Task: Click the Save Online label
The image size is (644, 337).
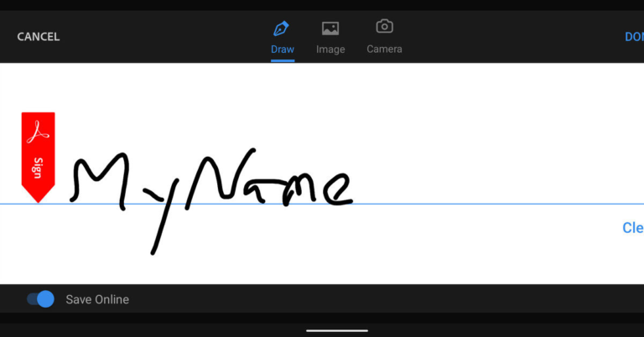Action: coord(97,299)
